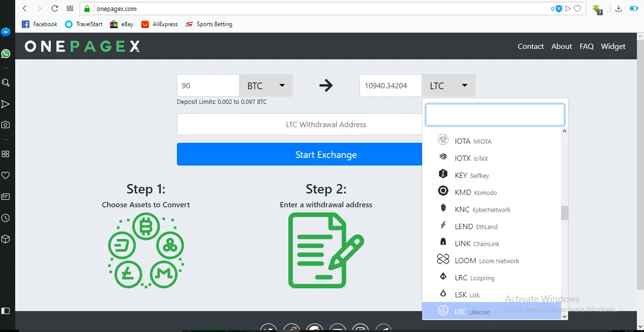Select IOTX IoTeX from the coin list
This screenshot has height=332, width=644.
click(492, 158)
